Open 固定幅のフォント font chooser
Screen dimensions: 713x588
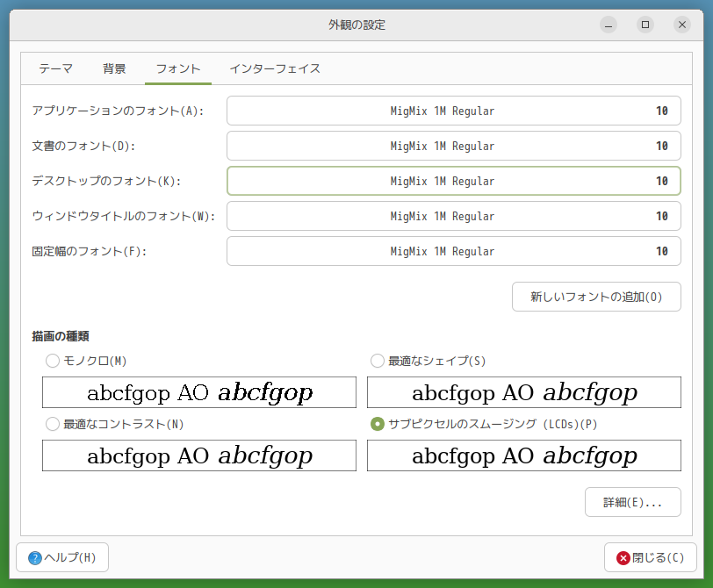453,251
